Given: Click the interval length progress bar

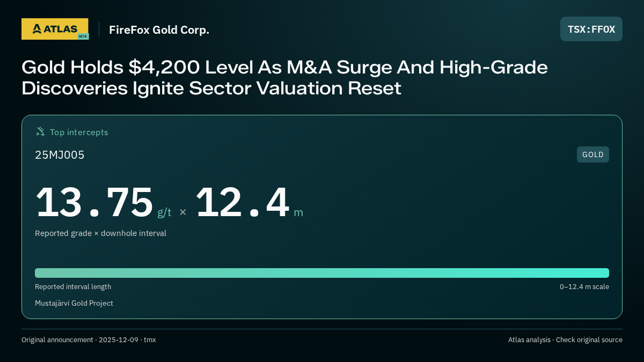Looking at the screenshot, I should click(x=322, y=273).
